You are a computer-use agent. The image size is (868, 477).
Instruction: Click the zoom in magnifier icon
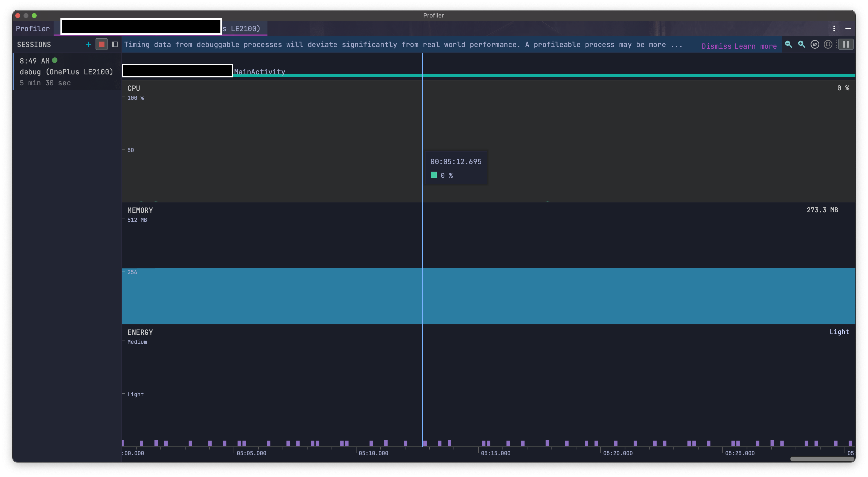click(802, 44)
